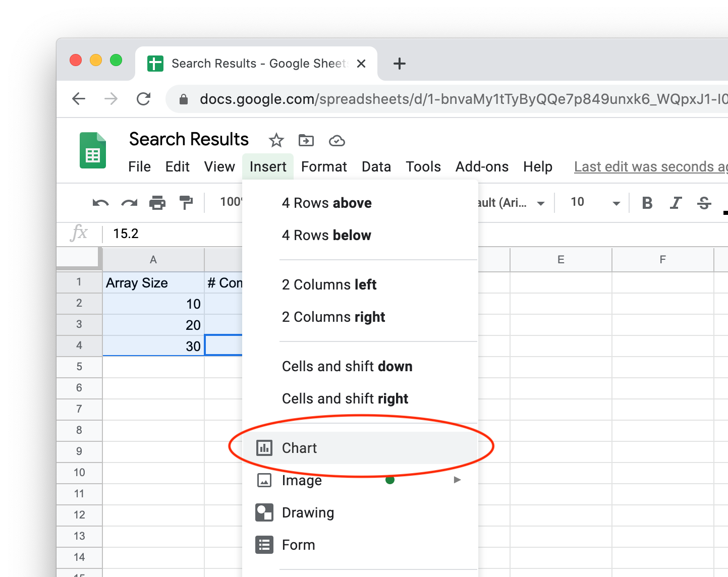Open the zoom level dropdown
Viewport: 728px width, 577px height.
click(231, 202)
